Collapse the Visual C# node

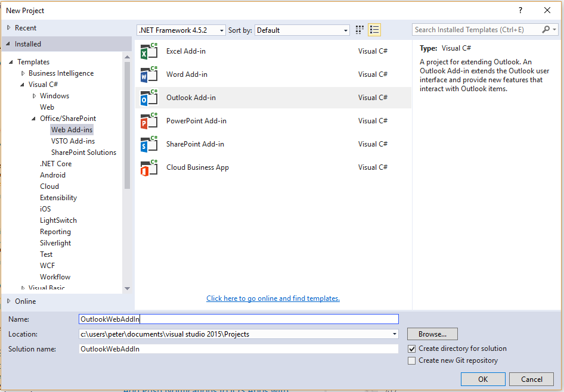click(x=22, y=85)
